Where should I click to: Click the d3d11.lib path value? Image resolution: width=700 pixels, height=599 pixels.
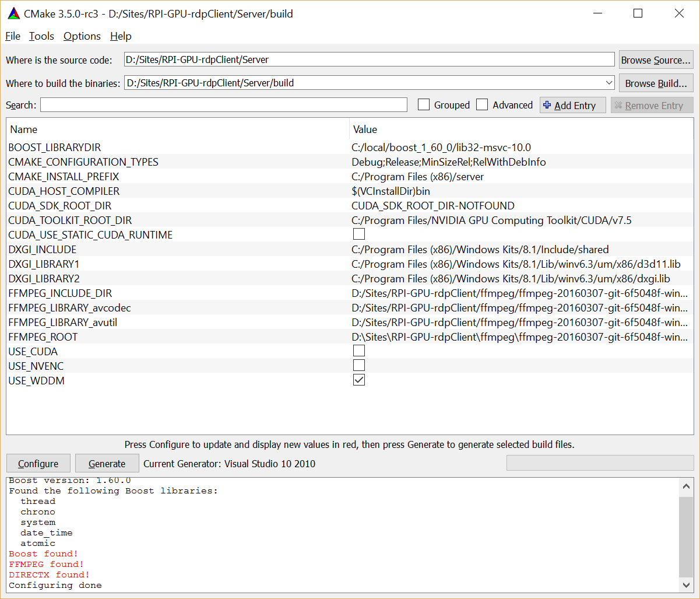click(x=516, y=264)
